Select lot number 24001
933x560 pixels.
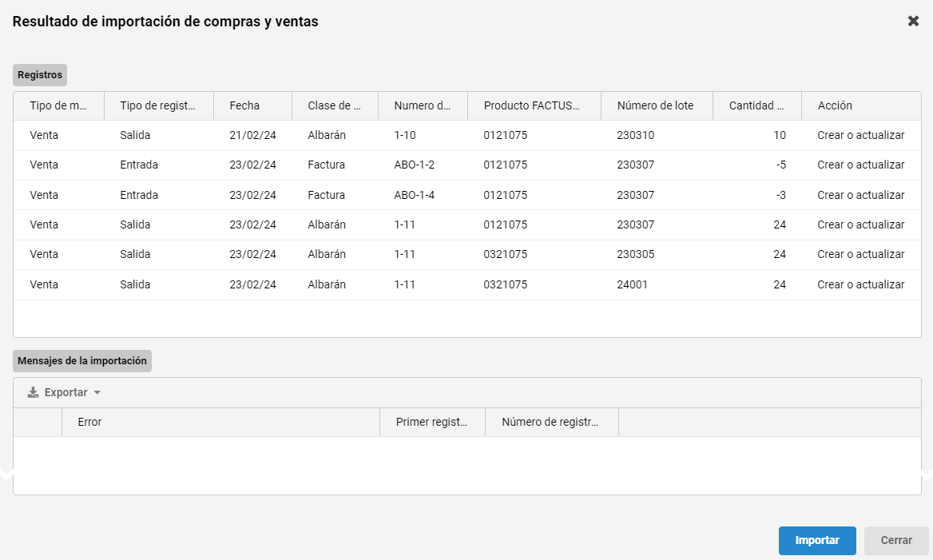[632, 284]
